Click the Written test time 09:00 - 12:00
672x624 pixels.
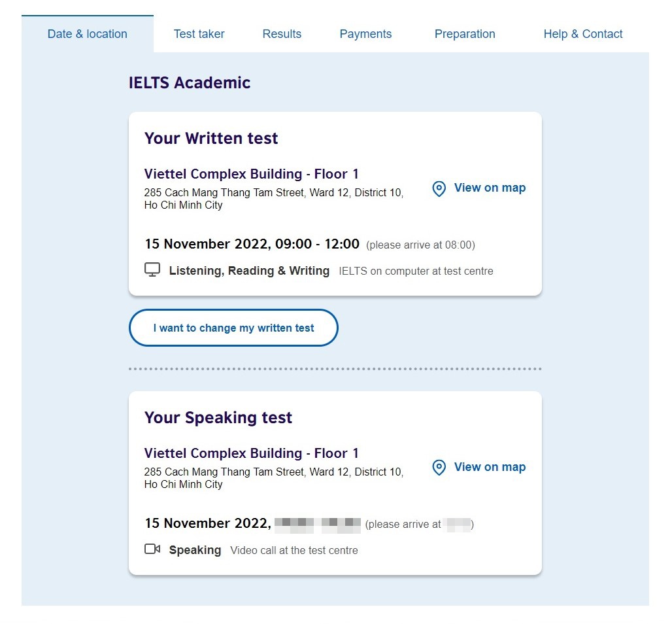click(317, 244)
